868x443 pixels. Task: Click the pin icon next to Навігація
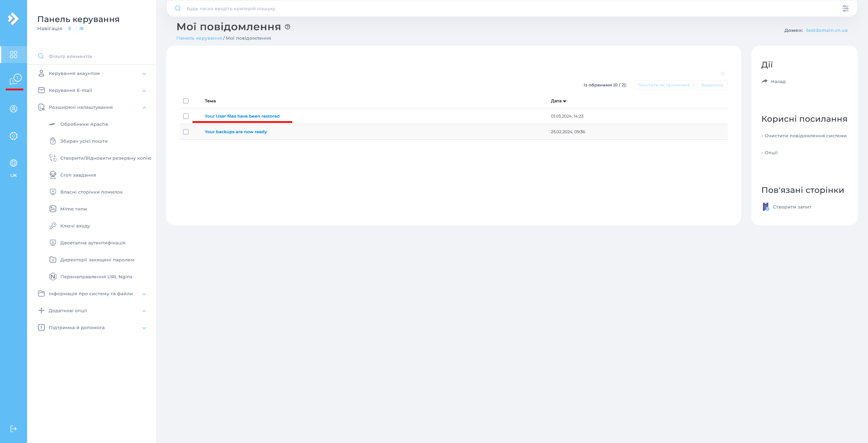[70, 29]
